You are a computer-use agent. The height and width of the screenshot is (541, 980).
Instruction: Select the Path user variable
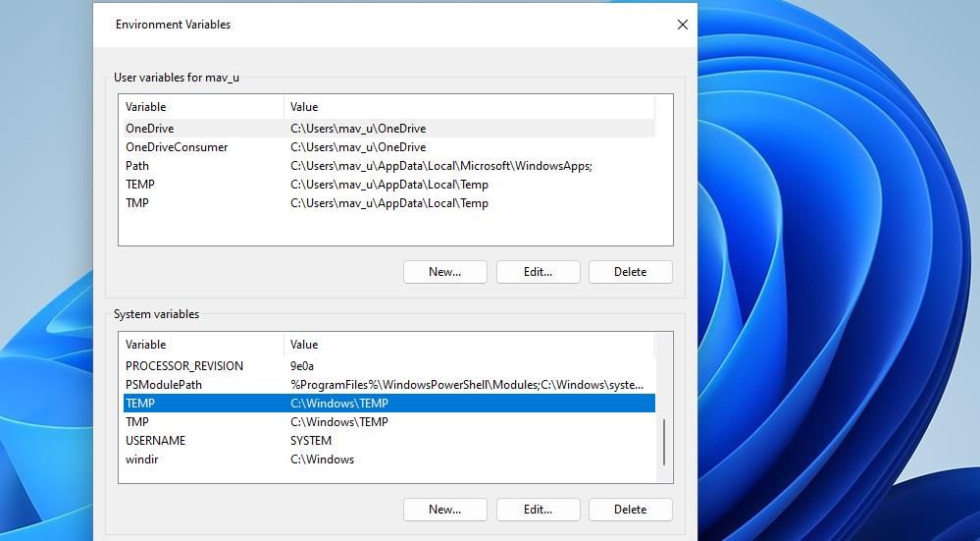(x=137, y=166)
